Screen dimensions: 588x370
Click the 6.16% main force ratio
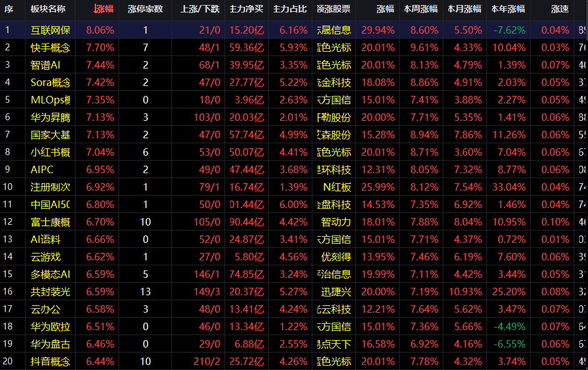click(294, 30)
